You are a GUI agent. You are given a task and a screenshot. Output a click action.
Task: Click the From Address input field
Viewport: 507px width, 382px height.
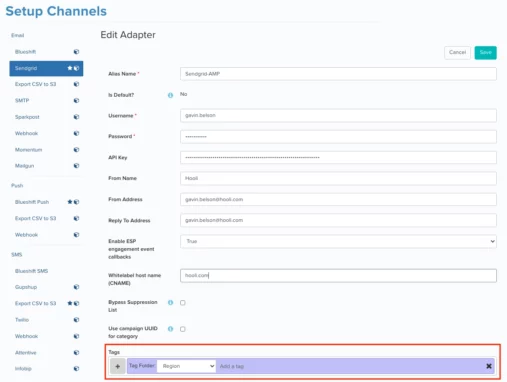pos(338,199)
